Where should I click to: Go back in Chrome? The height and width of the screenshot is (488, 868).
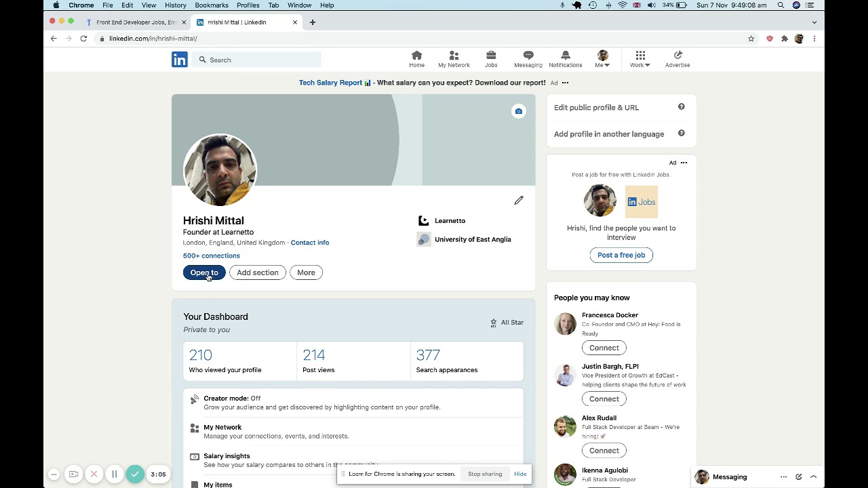coord(54,39)
